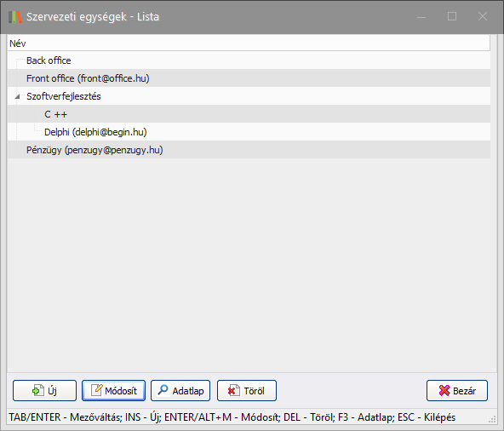This screenshot has height=431, width=504.
Task: Click the red cross icon on Bezár
Action: (444, 390)
